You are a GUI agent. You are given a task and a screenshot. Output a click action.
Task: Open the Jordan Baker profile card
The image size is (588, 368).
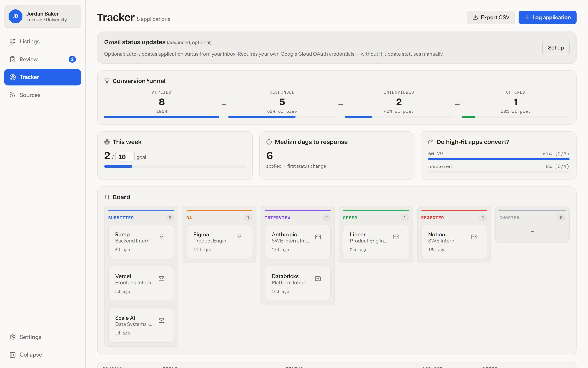click(x=42, y=16)
